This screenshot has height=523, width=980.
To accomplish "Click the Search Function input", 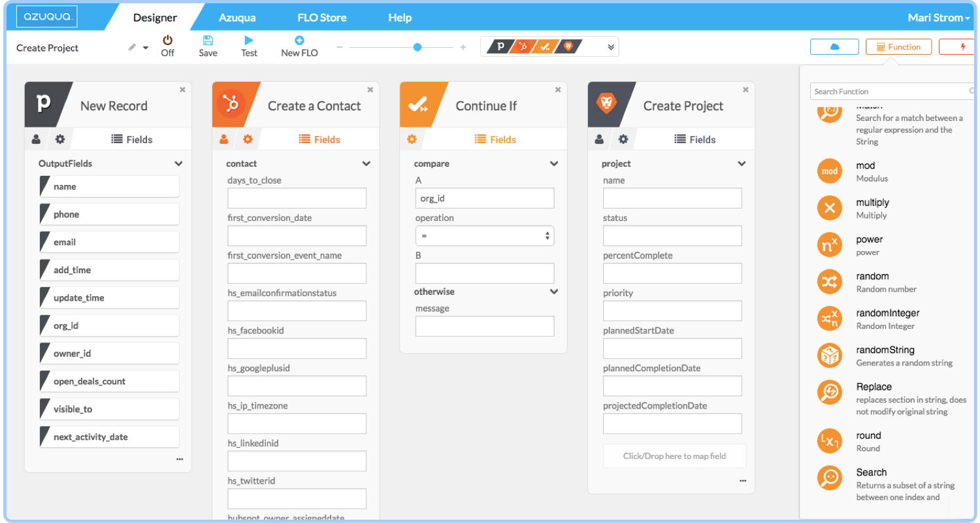I will click(892, 92).
